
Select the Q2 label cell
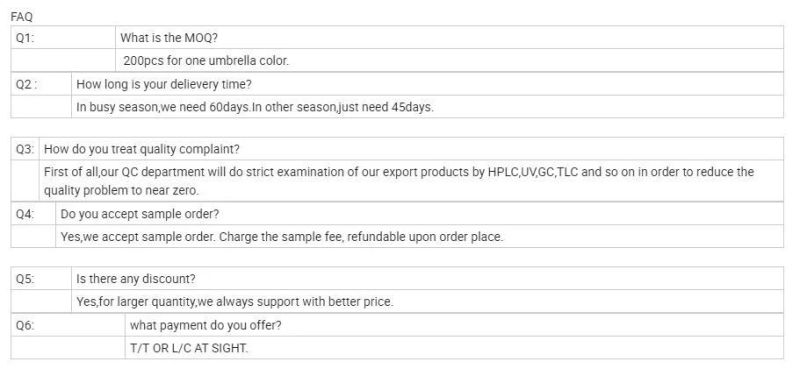coord(41,84)
